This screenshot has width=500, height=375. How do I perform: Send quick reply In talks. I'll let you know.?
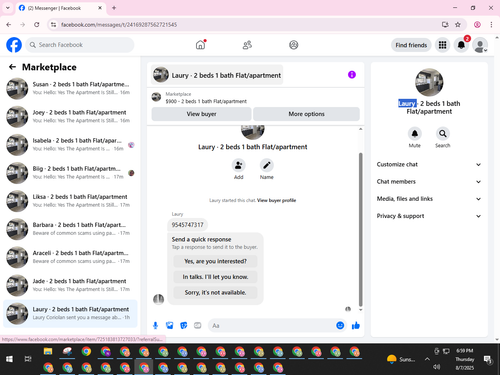(x=215, y=277)
